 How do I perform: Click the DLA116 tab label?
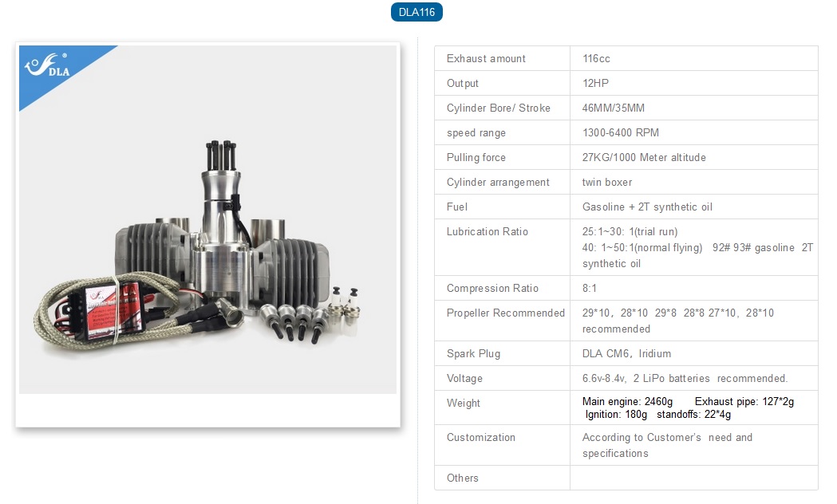point(417,12)
